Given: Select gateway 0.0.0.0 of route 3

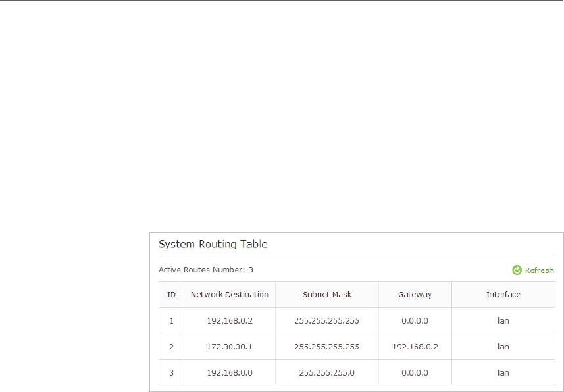Looking at the screenshot, I should coord(415,372).
